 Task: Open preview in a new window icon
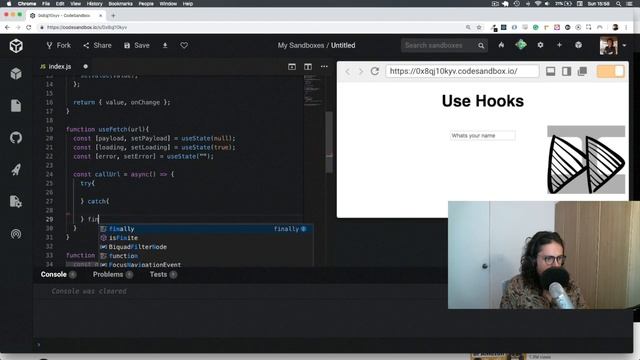click(x=582, y=71)
